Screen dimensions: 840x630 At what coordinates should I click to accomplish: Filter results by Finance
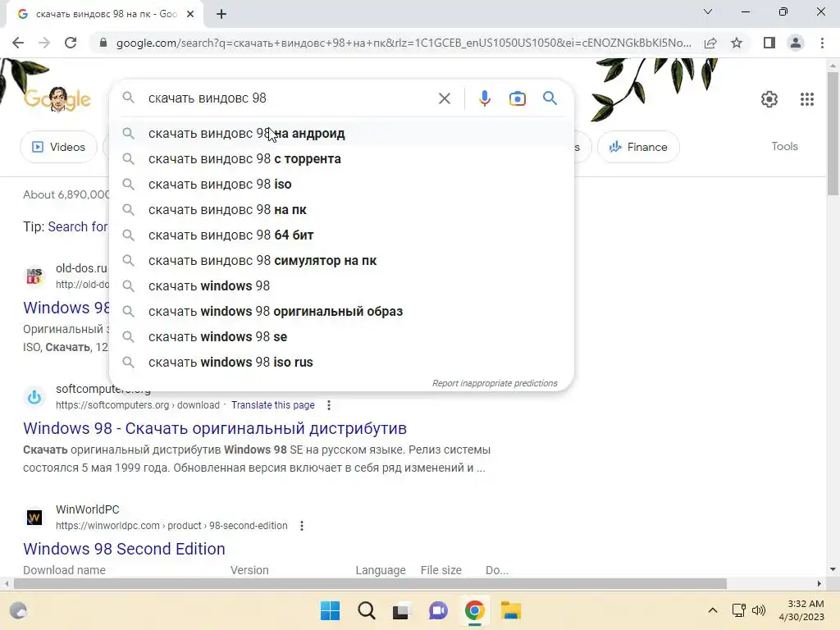(638, 147)
